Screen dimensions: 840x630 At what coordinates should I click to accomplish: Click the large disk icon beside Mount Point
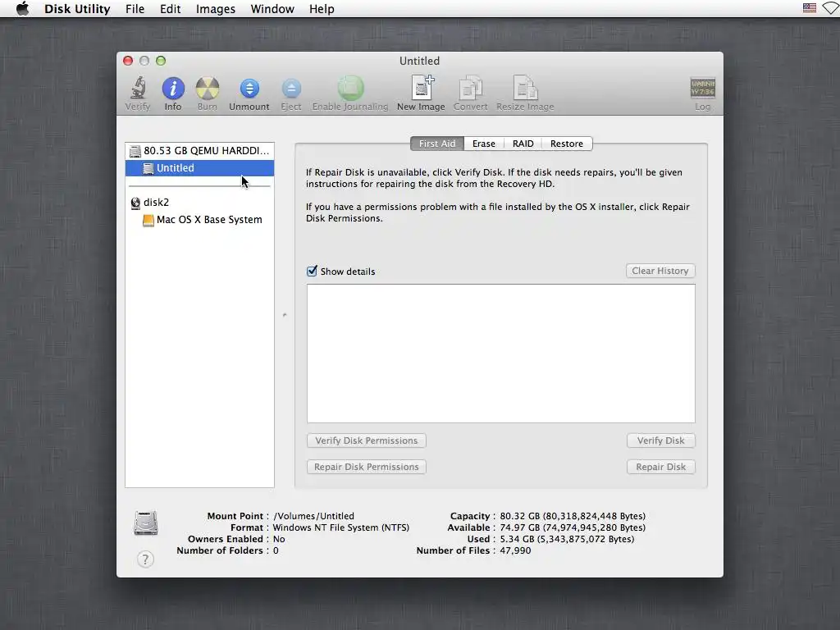coord(146,523)
